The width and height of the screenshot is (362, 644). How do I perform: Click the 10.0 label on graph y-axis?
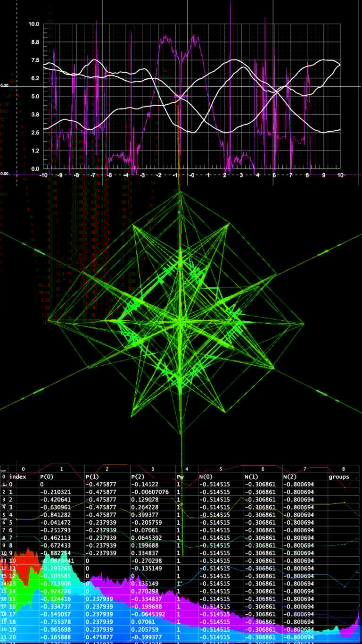[x=34, y=24]
